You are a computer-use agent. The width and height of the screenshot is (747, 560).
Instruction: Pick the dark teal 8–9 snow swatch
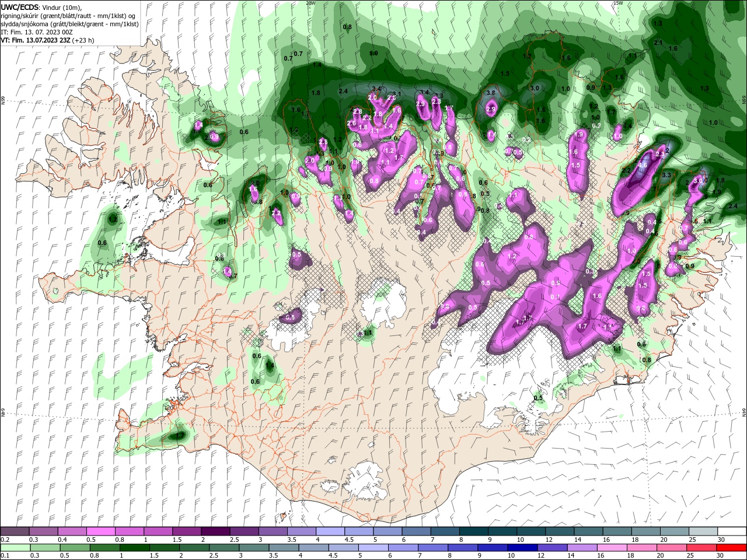coord(473,531)
